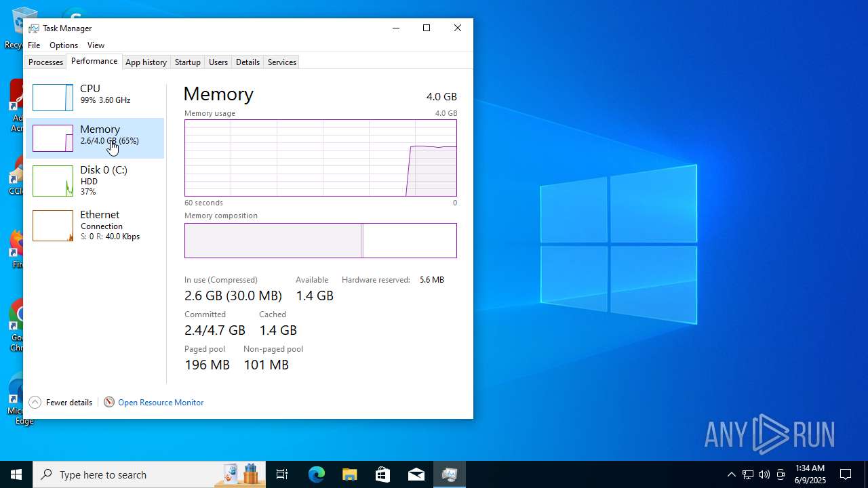Click the Resource Monitor gauge icon
This screenshot has width=868, height=488.
(109, 403)
